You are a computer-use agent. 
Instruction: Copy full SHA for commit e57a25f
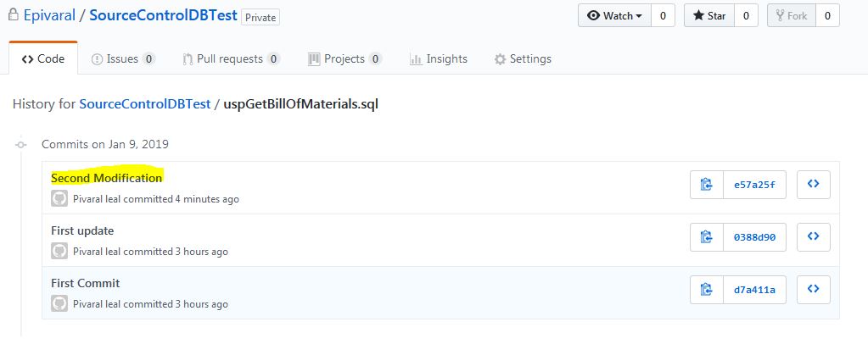pyautogui.click(x=707, y=184)
